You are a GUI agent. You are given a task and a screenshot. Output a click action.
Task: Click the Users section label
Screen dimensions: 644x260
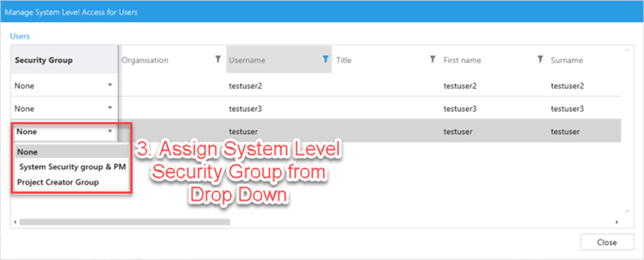[20, 36]
